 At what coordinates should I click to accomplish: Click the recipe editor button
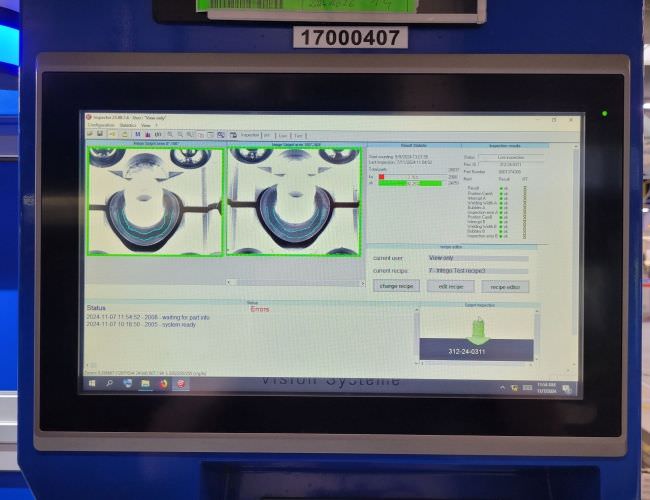pos(505,287)
